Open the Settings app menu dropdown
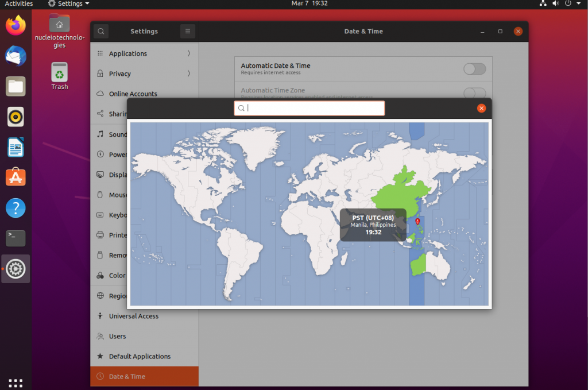 pyautogui.click(x=69, y=4)
